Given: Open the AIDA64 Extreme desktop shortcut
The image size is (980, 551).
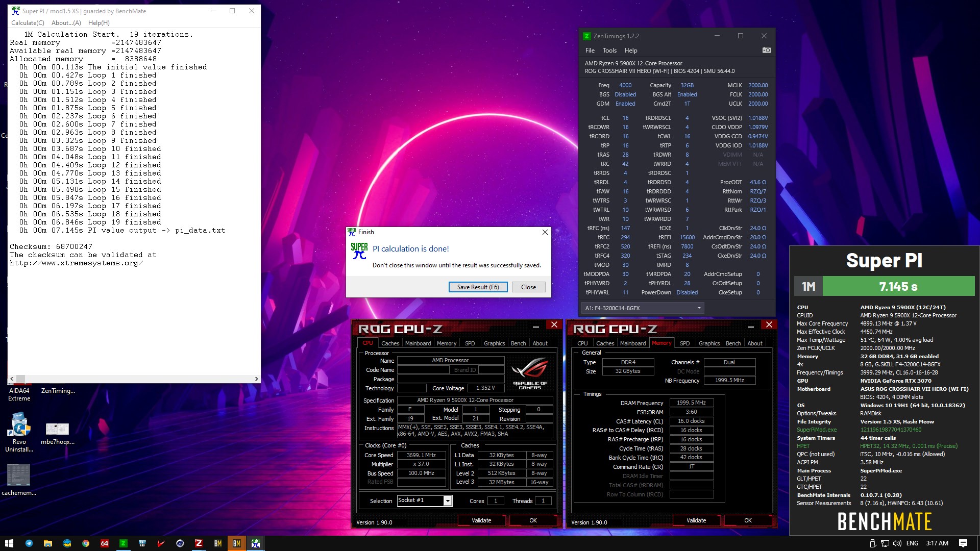Looking at the screenshot, I should coord(19,394).
